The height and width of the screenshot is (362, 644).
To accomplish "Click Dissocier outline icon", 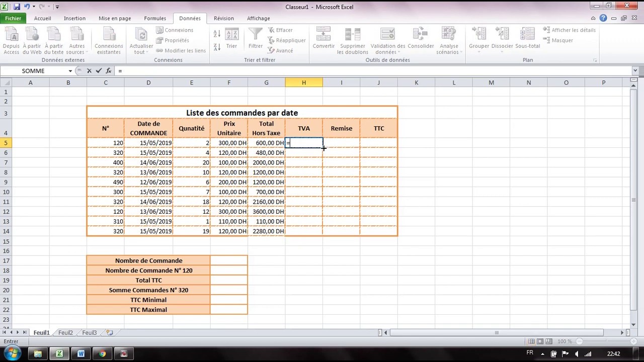I will 502,39.
